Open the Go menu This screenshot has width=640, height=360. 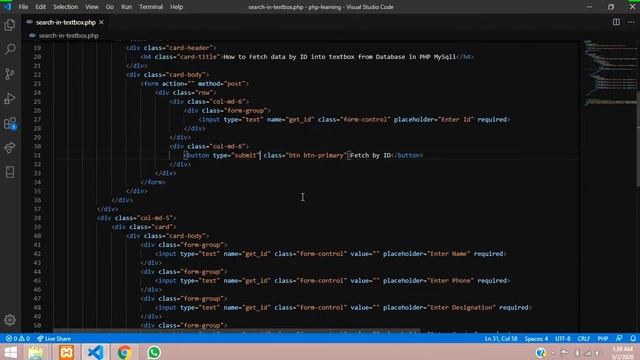[110, 7]
